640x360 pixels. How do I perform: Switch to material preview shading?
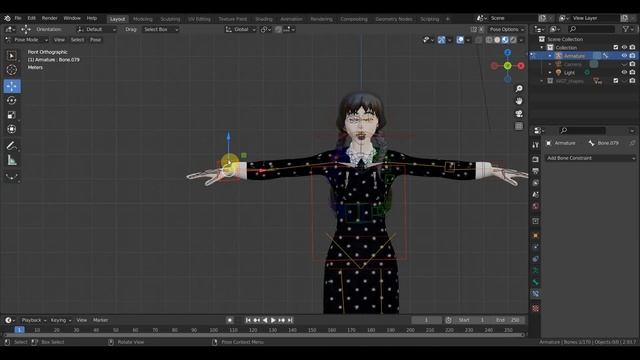point(505,40)
